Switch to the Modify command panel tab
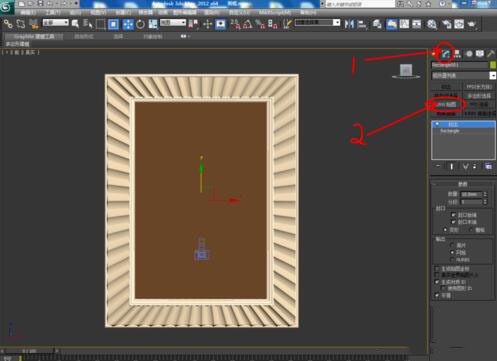 click(x=446, y=53)
